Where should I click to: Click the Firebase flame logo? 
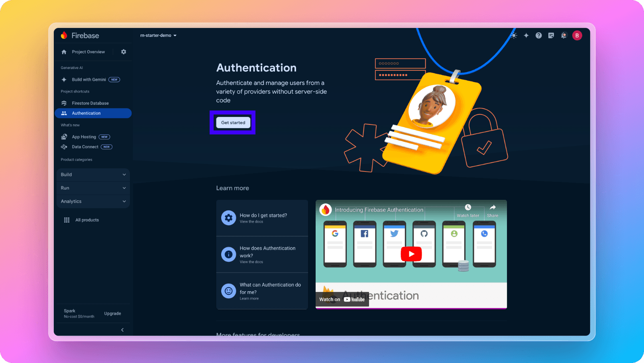click(64, 35)
